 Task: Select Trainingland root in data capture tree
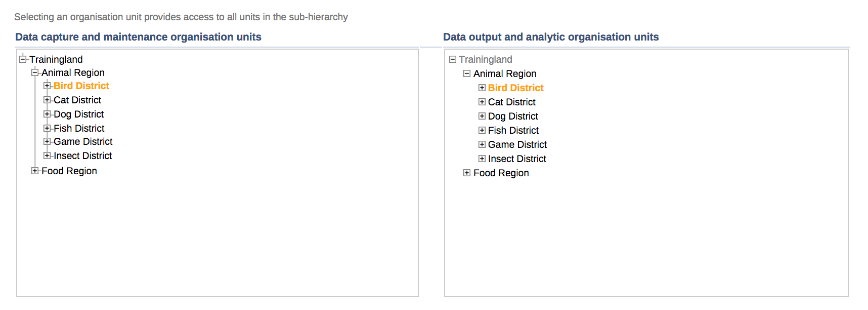tap(56, 59)
